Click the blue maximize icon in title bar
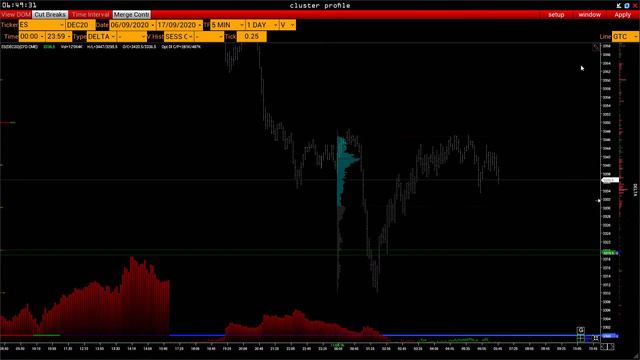This screenshot has width=640, height=360. [x=627, y=5]
